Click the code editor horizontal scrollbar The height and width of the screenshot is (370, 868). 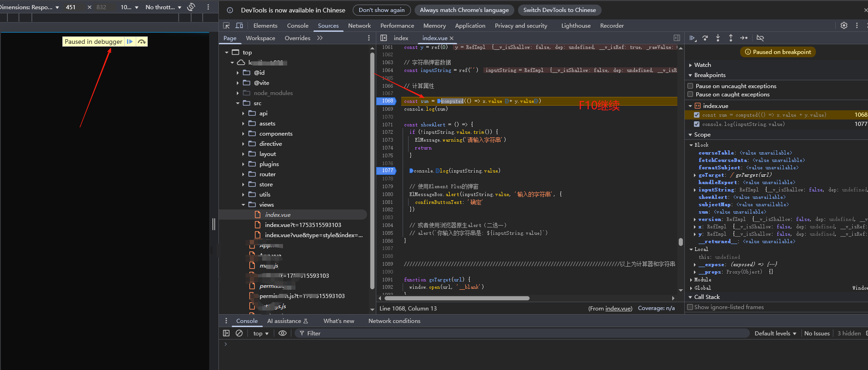point(457,298)
